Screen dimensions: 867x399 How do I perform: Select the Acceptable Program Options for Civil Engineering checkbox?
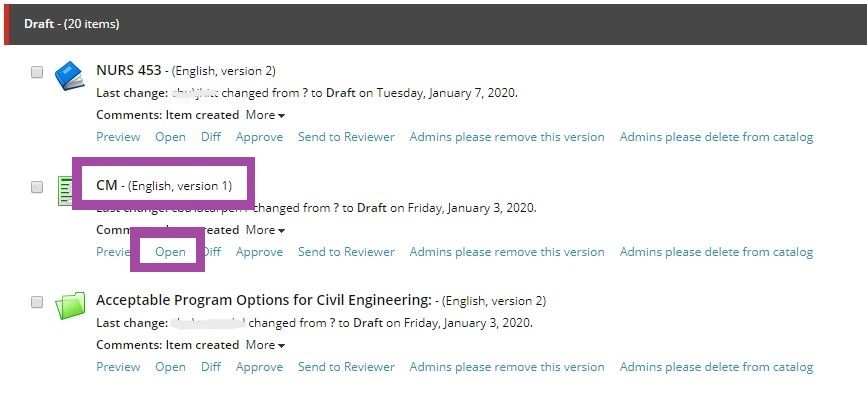pos(36,302)
